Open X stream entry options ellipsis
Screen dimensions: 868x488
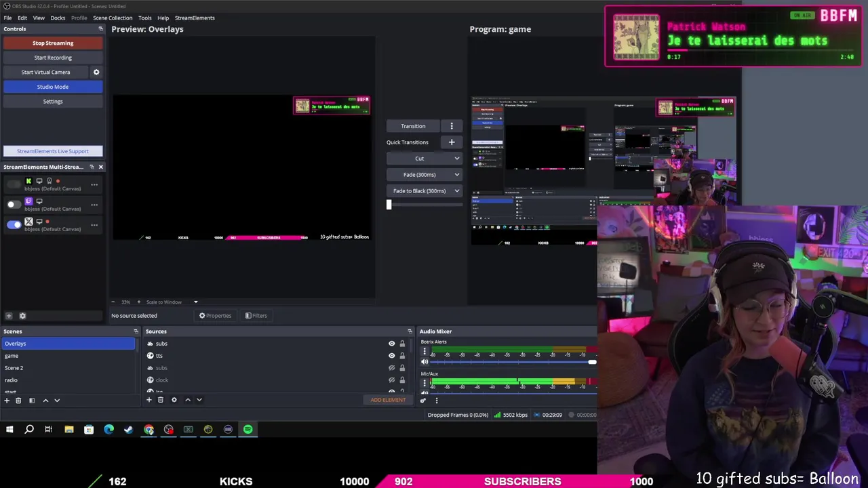coord(94,225)
